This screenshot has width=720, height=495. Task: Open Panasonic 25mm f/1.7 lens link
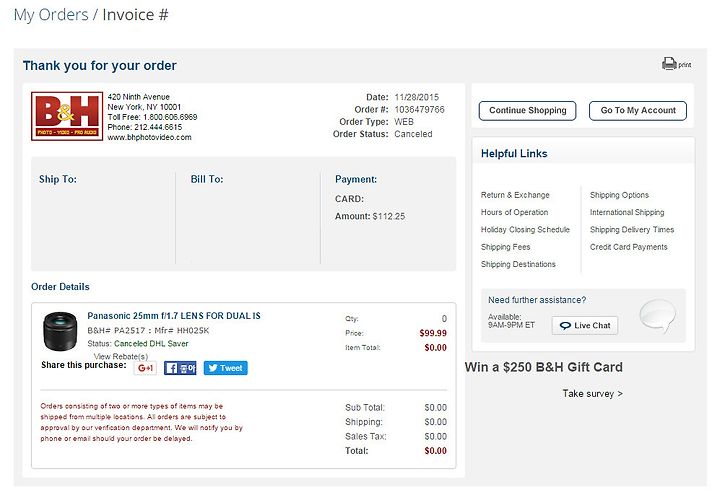(x=174, y=316)
